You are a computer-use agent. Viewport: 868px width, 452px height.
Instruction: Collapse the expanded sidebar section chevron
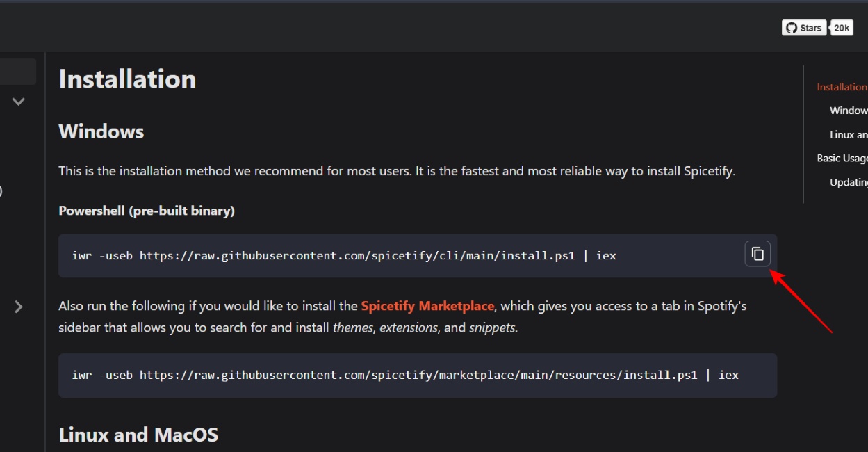click(19, 102)
